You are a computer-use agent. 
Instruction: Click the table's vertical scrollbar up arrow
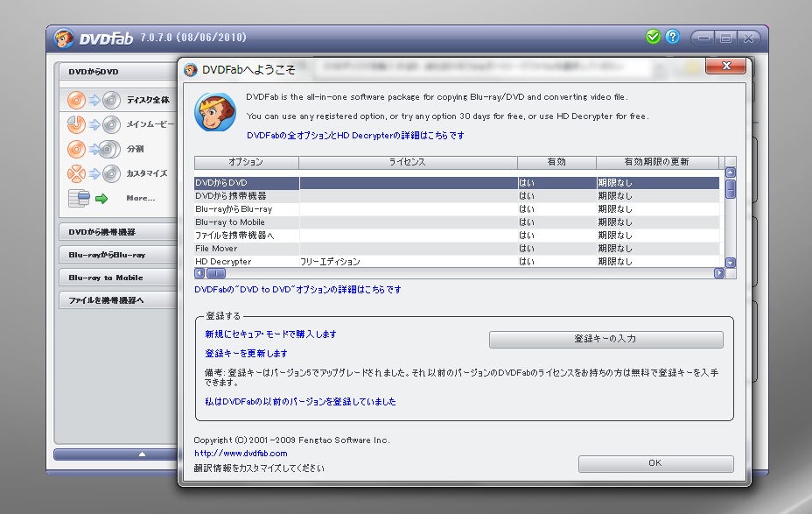coord(731,173)
